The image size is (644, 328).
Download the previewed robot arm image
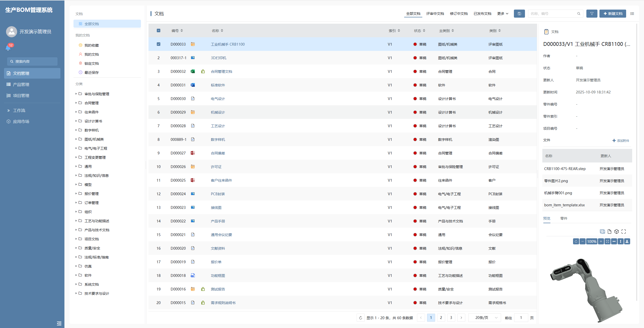point(627,241)
